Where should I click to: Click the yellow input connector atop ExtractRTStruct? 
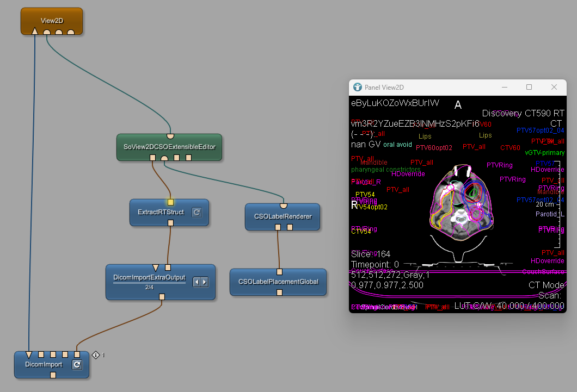tap(170, 202)
